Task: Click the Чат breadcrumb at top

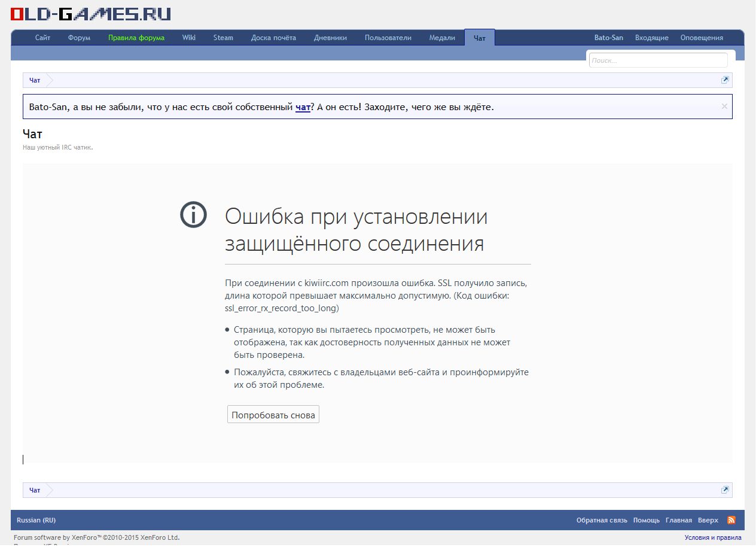Action: click(35, 80)
